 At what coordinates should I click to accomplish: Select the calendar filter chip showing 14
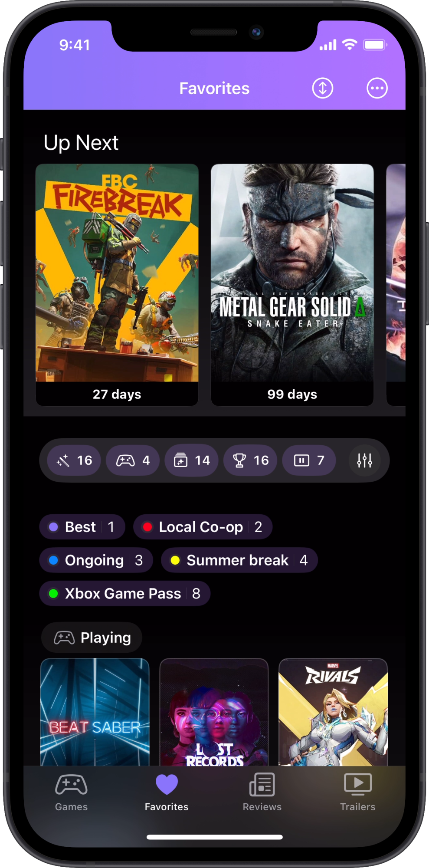pyautogui.click(x=191, y=460)
